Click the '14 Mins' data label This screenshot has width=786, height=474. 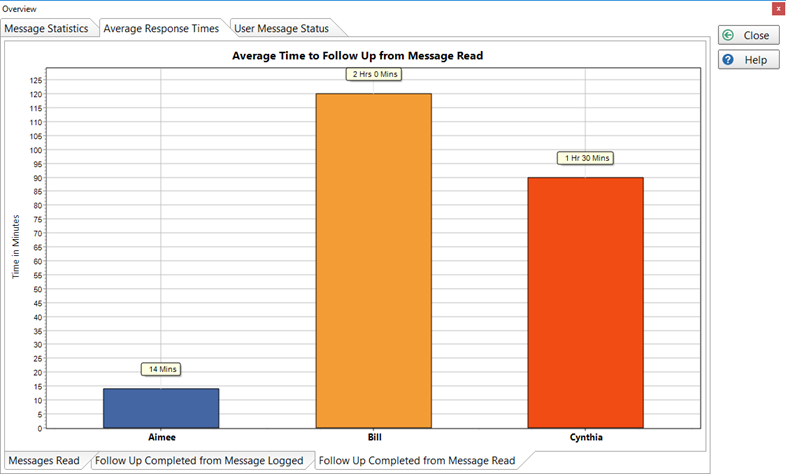click(161, 369)
